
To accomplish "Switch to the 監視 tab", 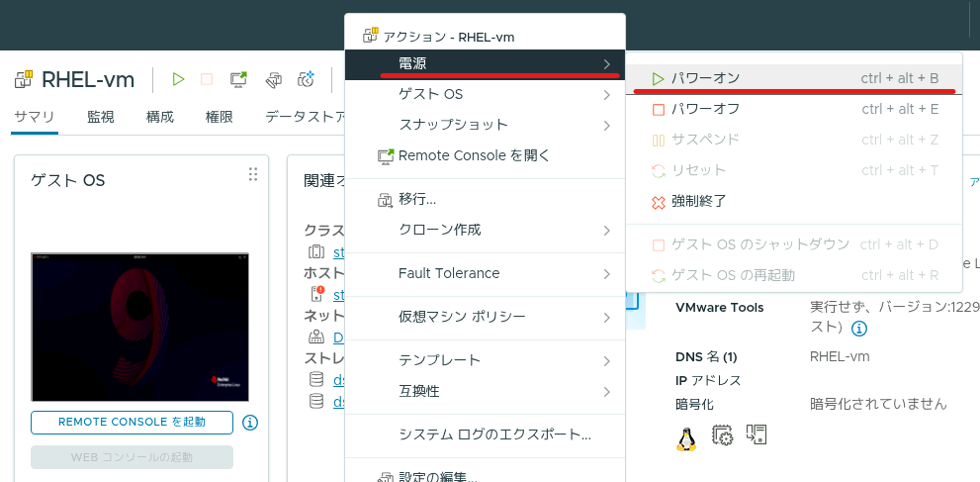I will (101, 117).
